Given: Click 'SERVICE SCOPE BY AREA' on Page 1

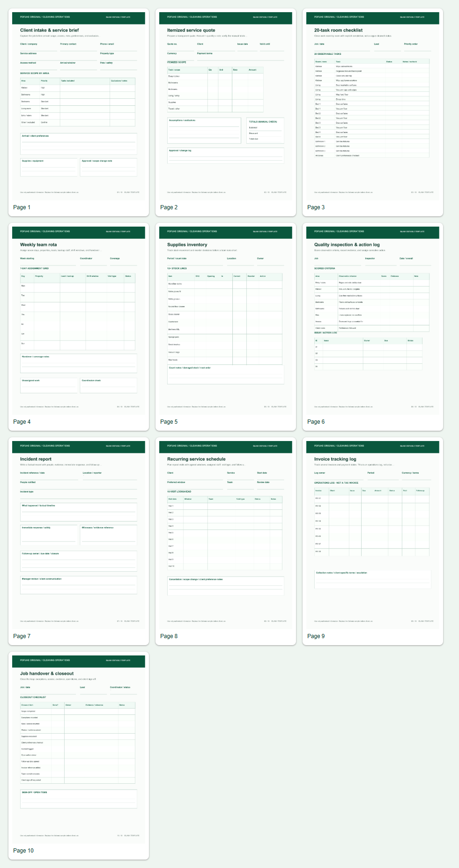Looking at the screenshot, I should [35, 73].
